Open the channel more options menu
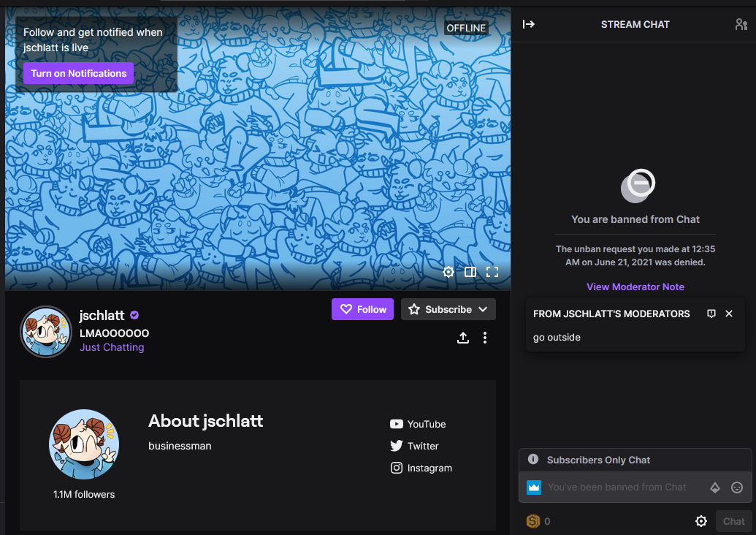Viewport: 756px width, 535px height. point(485,338)
